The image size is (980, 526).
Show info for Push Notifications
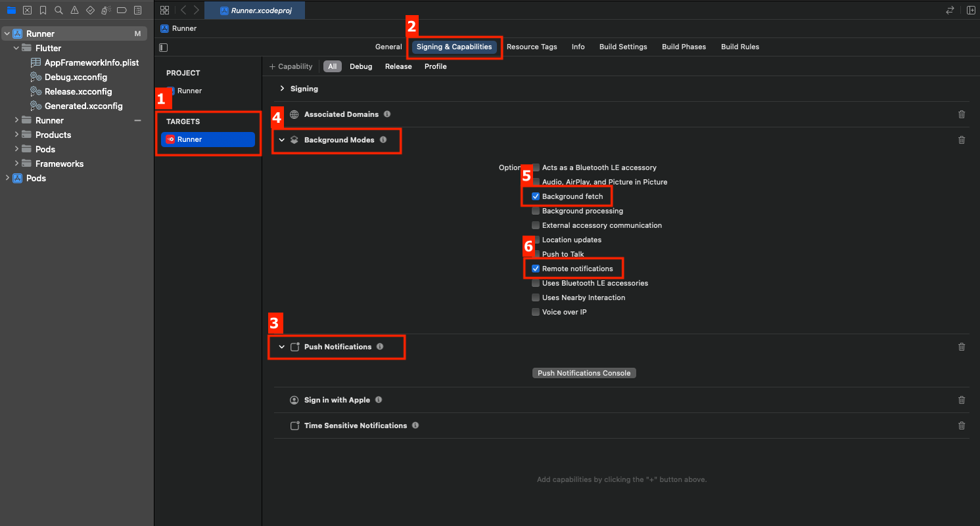pyautogui.click(x=380, y=347)
